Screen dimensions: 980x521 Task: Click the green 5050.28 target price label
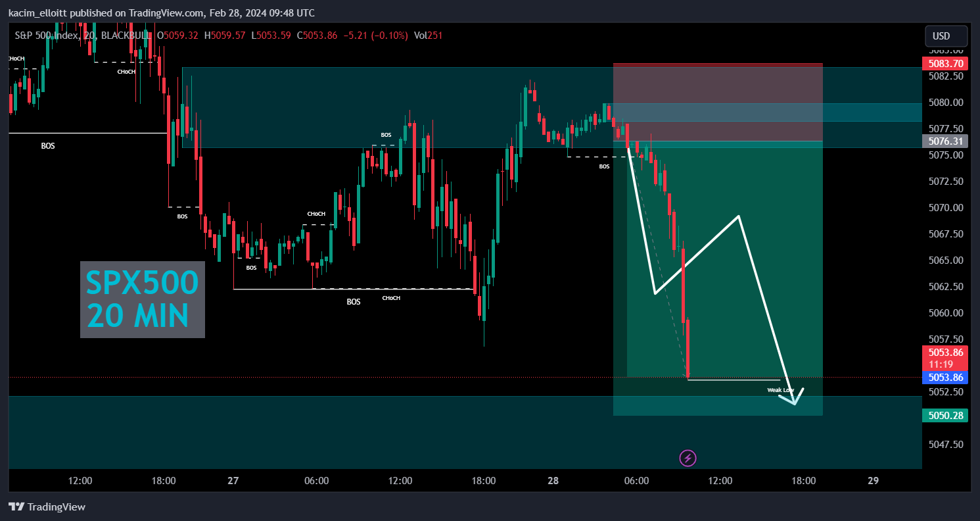945,416
